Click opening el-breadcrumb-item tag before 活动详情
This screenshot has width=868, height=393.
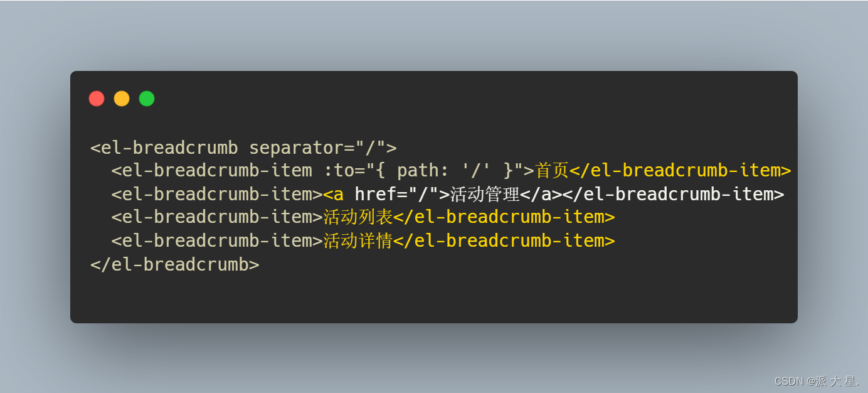(217, 241)
